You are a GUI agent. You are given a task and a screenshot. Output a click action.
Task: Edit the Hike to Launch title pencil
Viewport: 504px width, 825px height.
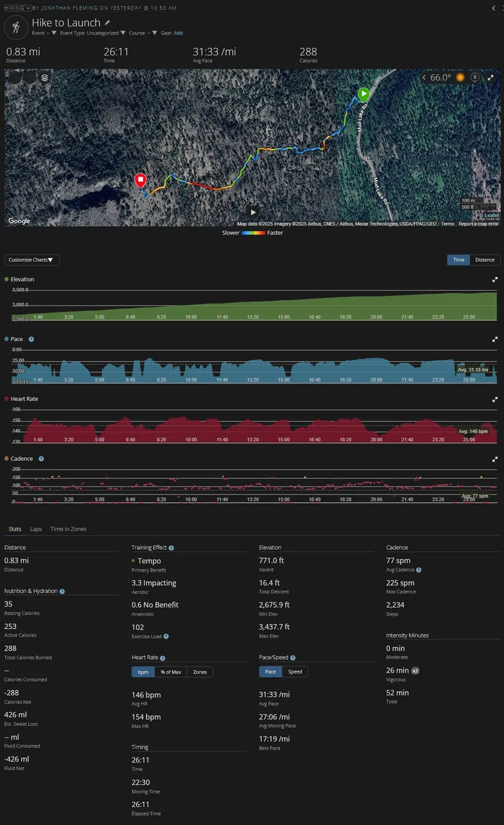click(108, 23)
